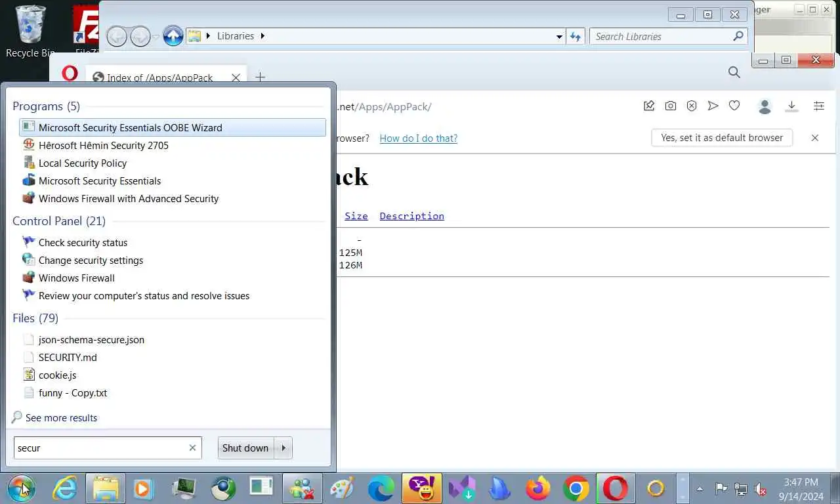The width and height of the screenshot is (840, 504).
Task: Click How do I do that? link
Action: [419, 138]
